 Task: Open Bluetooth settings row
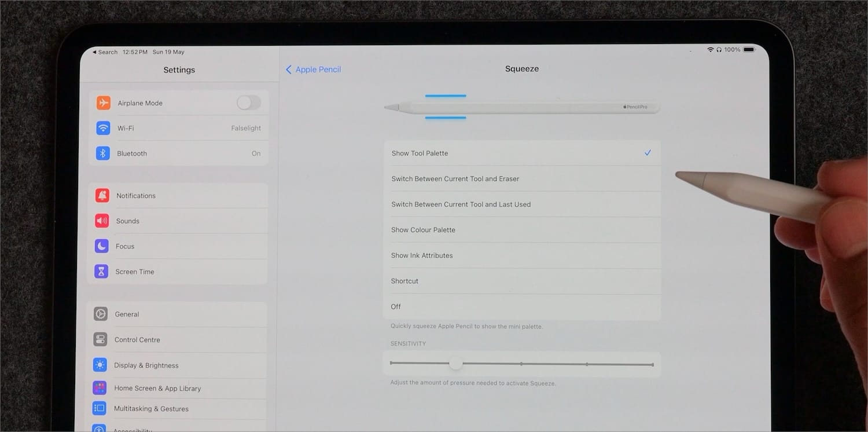coord(178,153)
